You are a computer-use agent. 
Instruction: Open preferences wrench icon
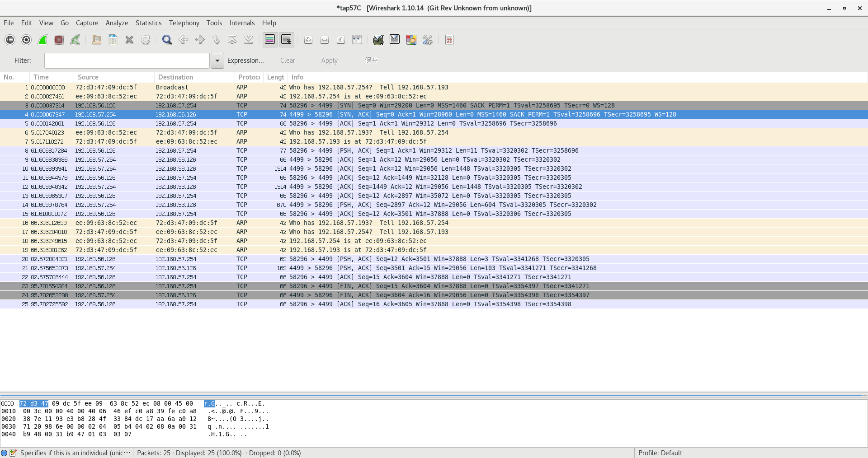click(x=428, y=40)
